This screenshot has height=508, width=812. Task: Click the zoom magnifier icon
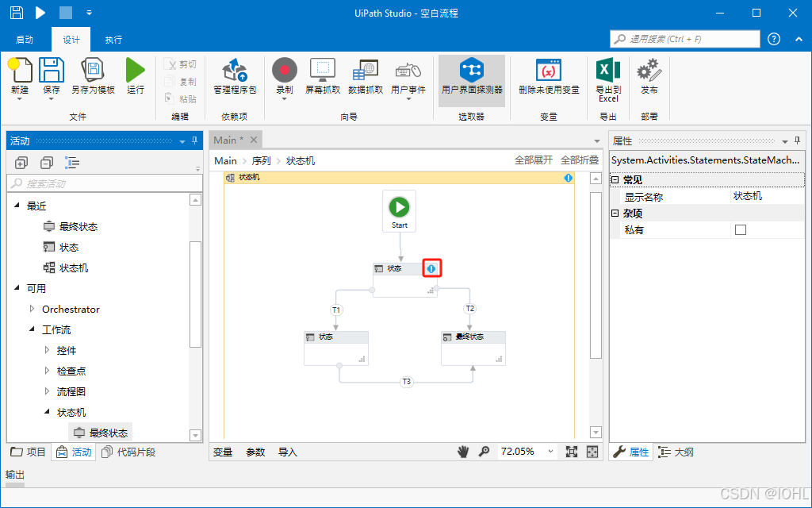484,452
